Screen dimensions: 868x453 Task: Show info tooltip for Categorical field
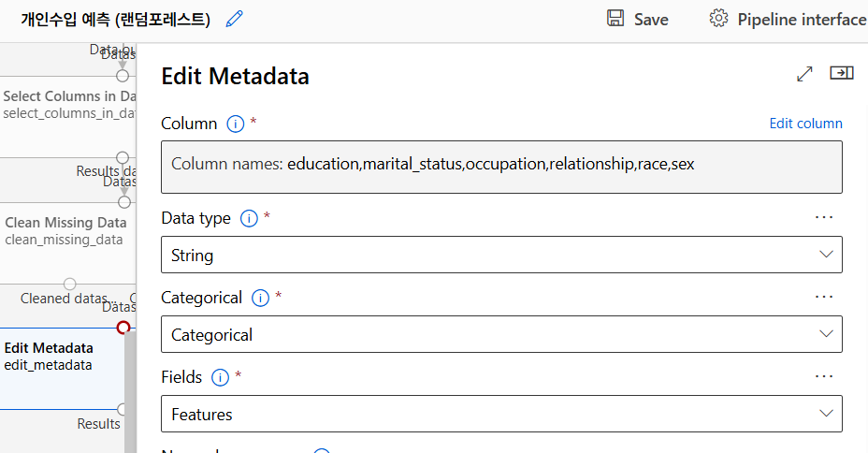(261, 298)
